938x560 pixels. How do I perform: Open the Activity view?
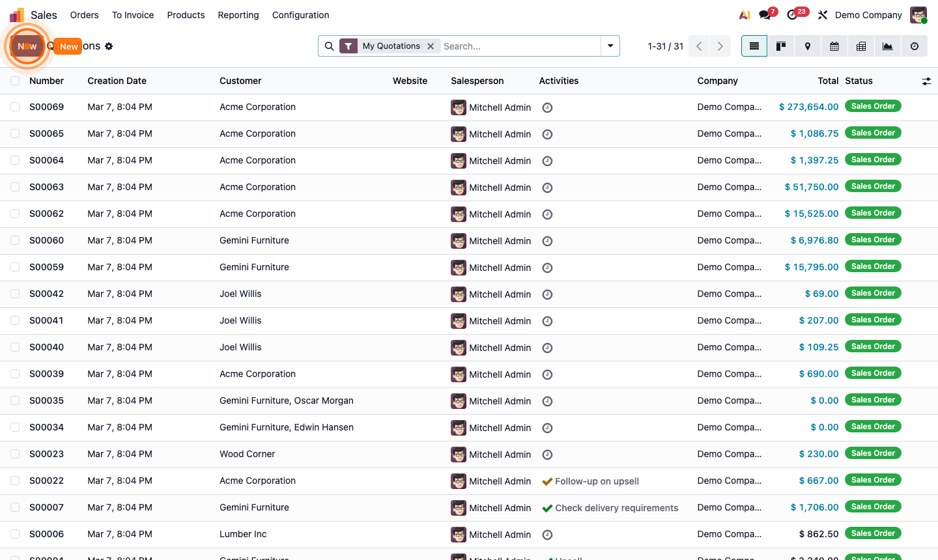coord(914,46)
